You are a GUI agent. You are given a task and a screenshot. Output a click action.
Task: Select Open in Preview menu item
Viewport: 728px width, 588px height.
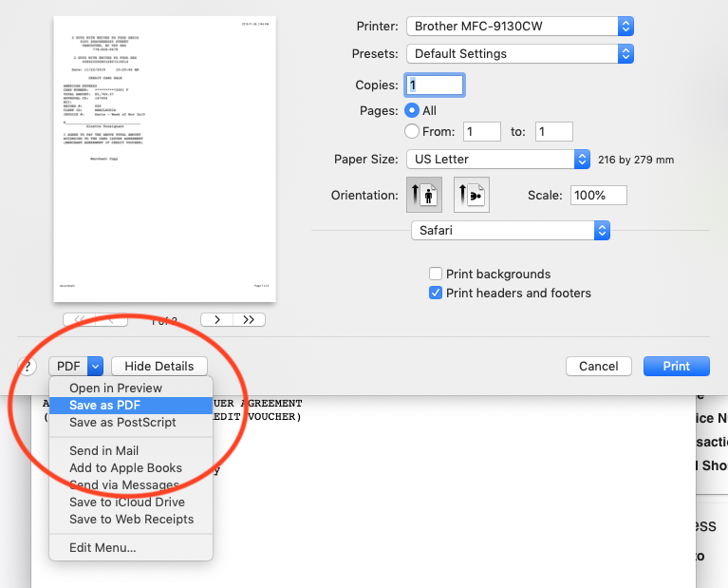coord(116,388)
